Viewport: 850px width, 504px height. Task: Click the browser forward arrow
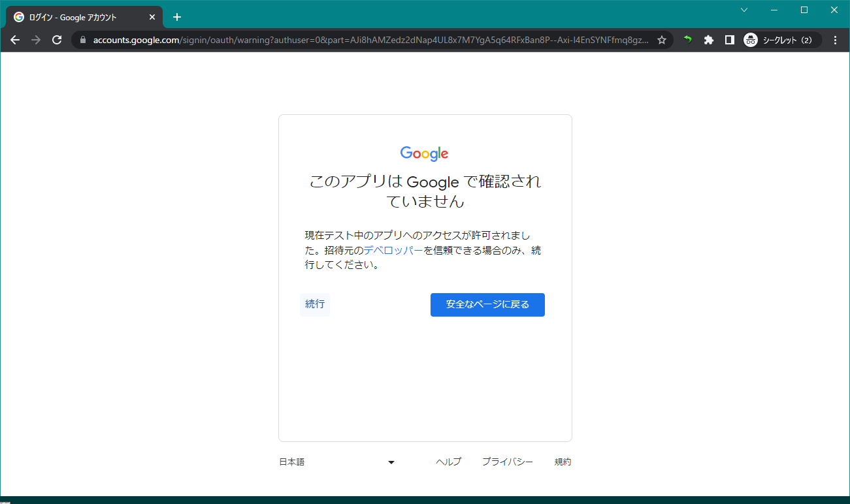[36, 40]
